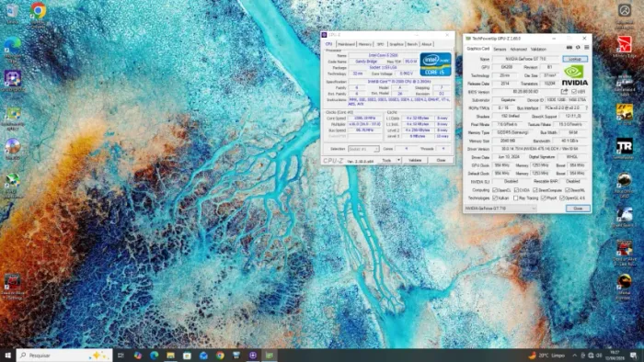Click the Validate button in CPU-Z
The width and height of the screenshot is (644, 362).
click(415, 160)
